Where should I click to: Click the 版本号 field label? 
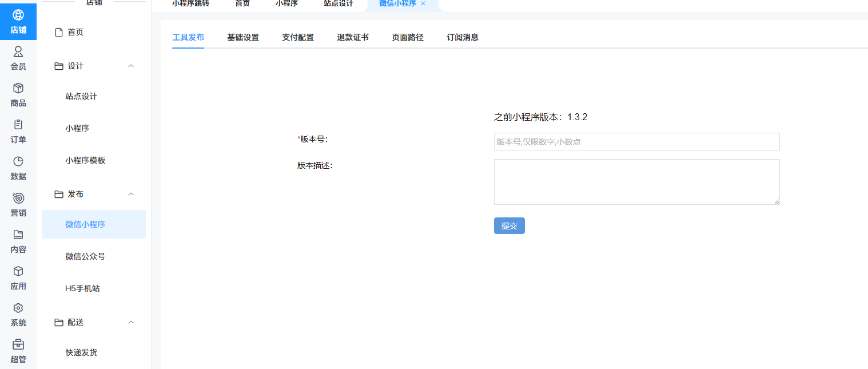click(x=312, y=139)
